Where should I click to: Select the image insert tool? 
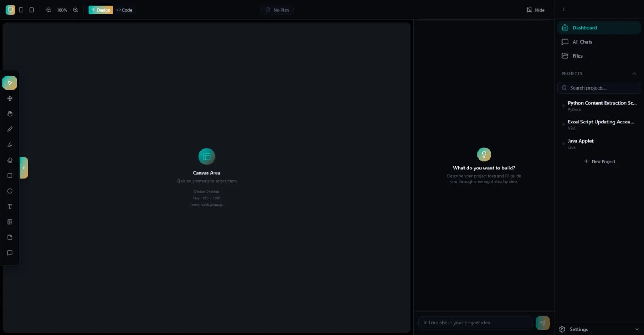coord(10,222)
